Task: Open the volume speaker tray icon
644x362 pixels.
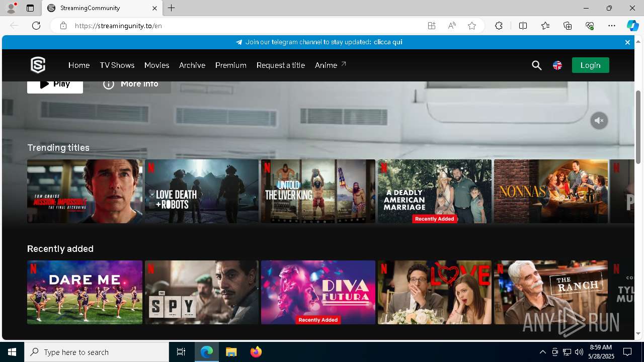Action: point(579,352)
